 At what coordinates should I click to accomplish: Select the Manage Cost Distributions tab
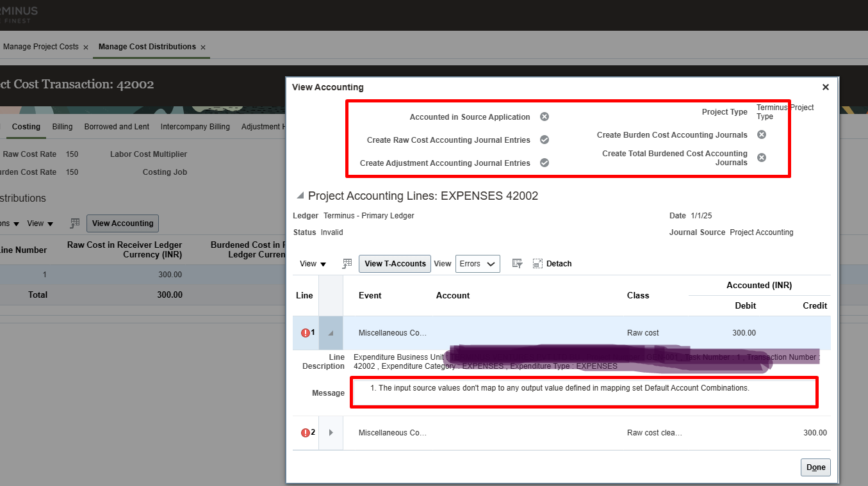[x=147, y=47]
